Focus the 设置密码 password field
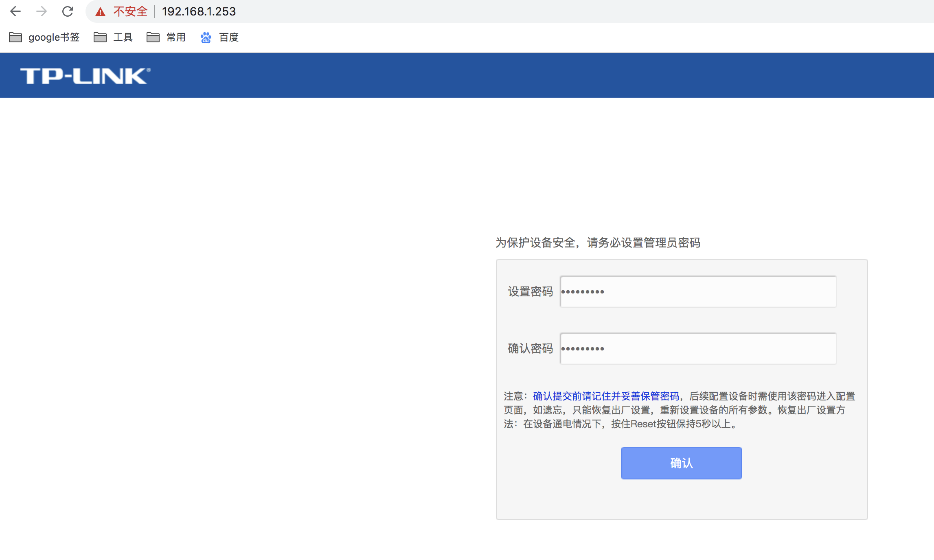 (698, 292)
